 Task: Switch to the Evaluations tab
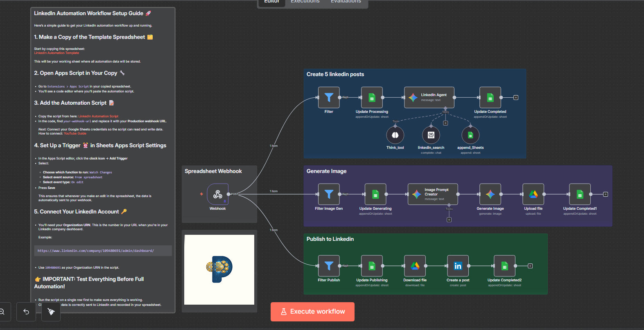346,2
